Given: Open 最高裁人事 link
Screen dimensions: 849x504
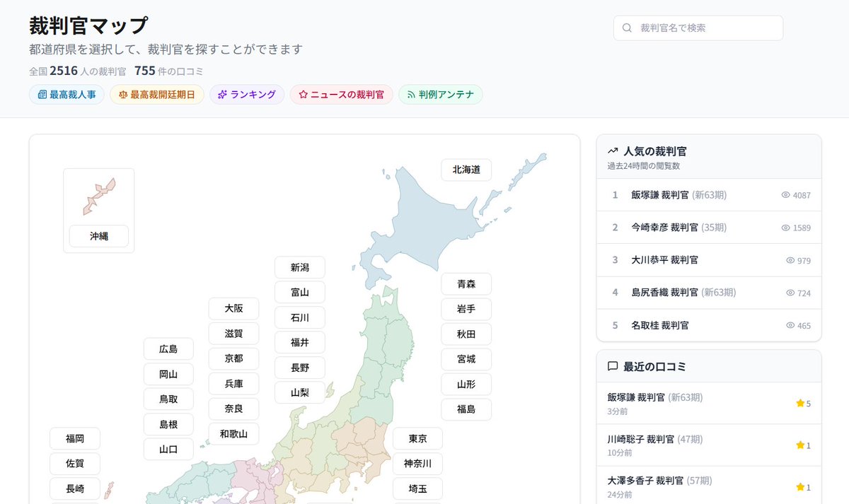Looking at the screenshot, I should click(67, 95).
